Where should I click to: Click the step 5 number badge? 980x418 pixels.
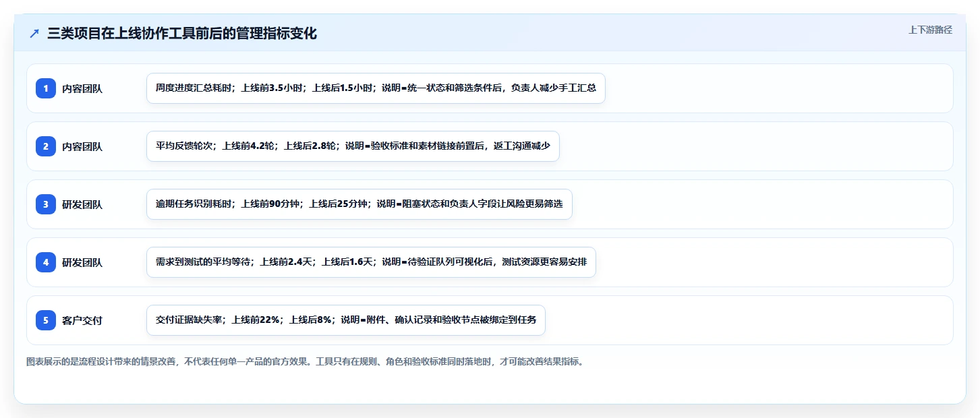(46, 320)
